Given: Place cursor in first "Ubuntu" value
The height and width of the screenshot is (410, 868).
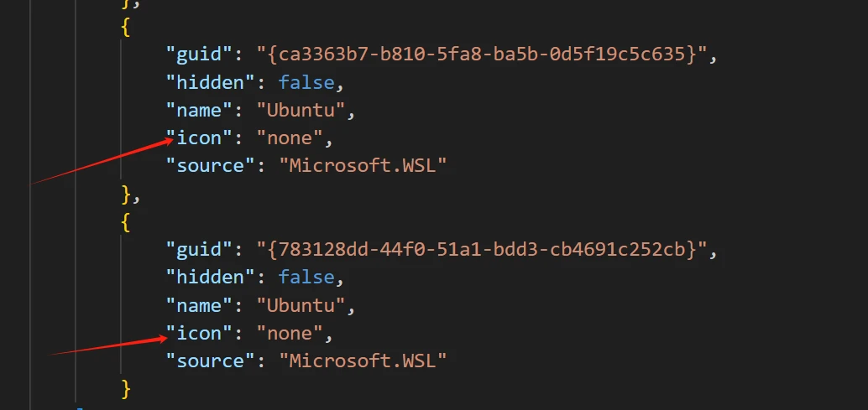Looking at the screenshot, I should tap(301, 110).
